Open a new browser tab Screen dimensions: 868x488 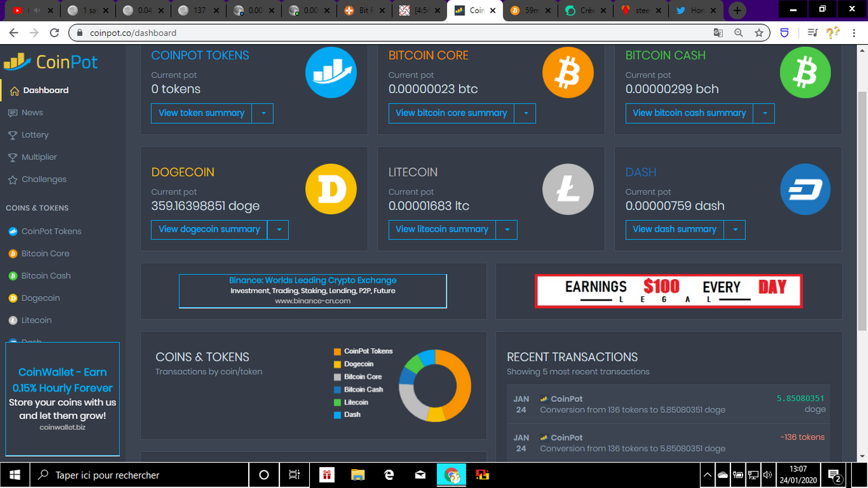(736, 10)
